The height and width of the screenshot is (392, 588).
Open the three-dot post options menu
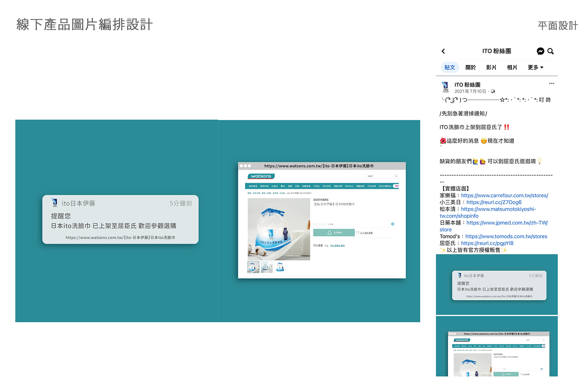552,83
